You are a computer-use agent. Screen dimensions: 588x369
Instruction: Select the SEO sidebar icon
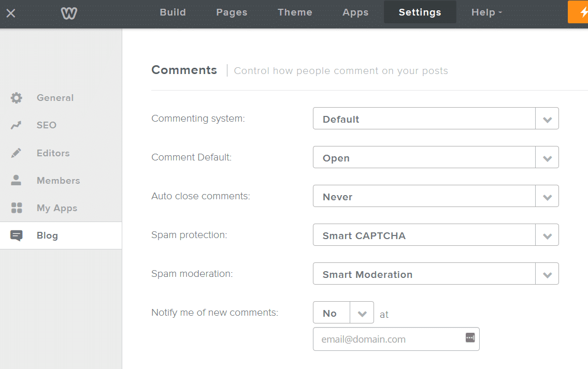[16, 125]
